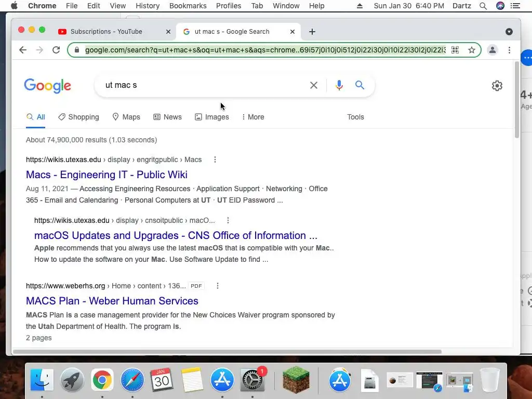This screenshot has height=399, width=532.
Task: Open Notes from the Dock
Action: (192, 380)
